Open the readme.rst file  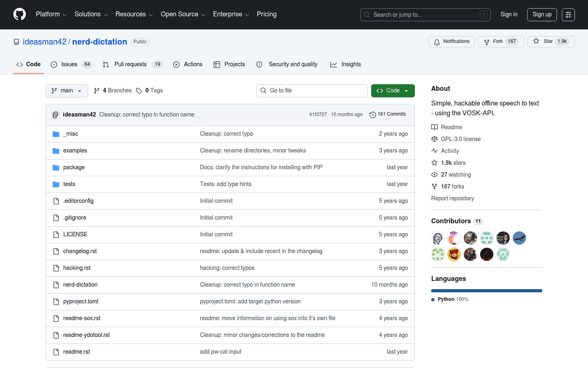tap(77, 352)
